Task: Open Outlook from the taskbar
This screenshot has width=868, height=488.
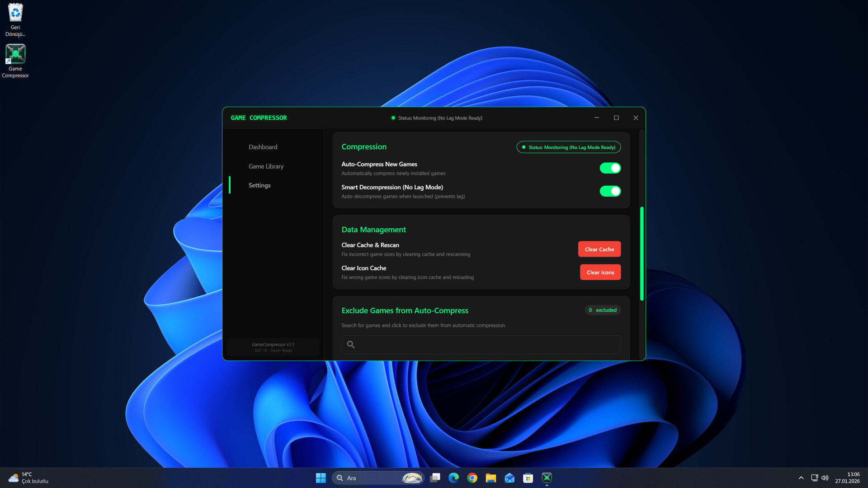Action: pos(509,478)
